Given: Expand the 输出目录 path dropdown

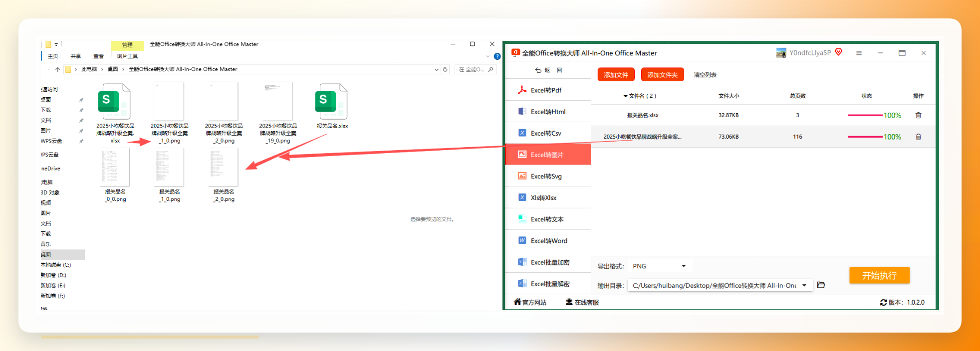Looking at the screenshot, I should click(804, 285).
